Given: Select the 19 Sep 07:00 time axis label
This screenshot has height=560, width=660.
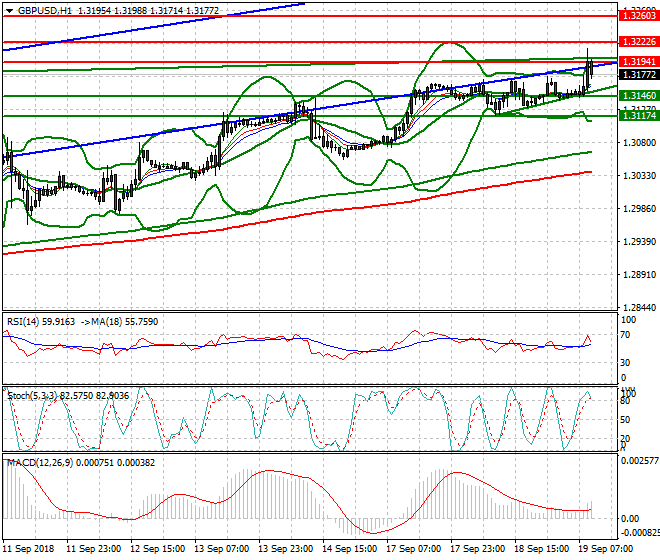Looking at the screenshot, I should (x=605, y=549).
